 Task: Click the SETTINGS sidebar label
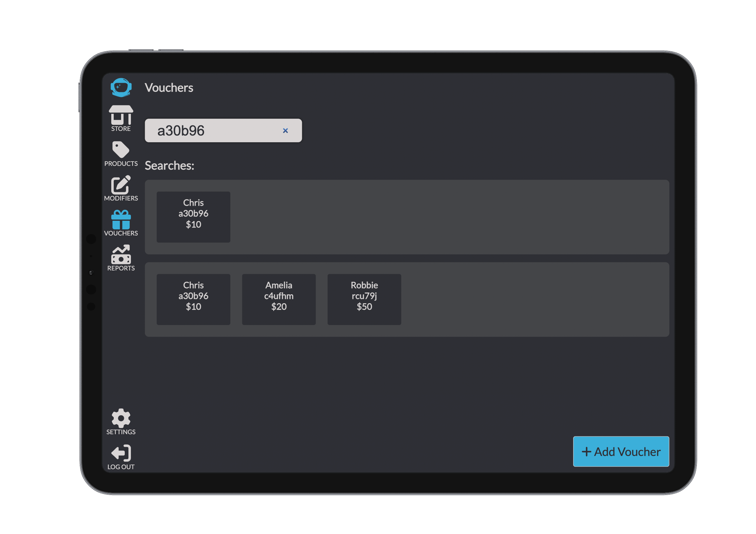[120, 432]
